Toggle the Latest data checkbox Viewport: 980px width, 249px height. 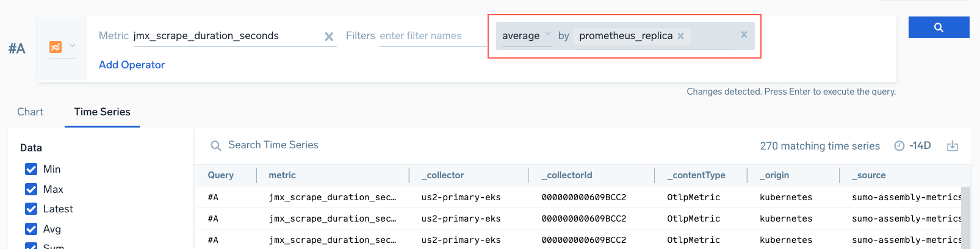click(x=31, y=209)
